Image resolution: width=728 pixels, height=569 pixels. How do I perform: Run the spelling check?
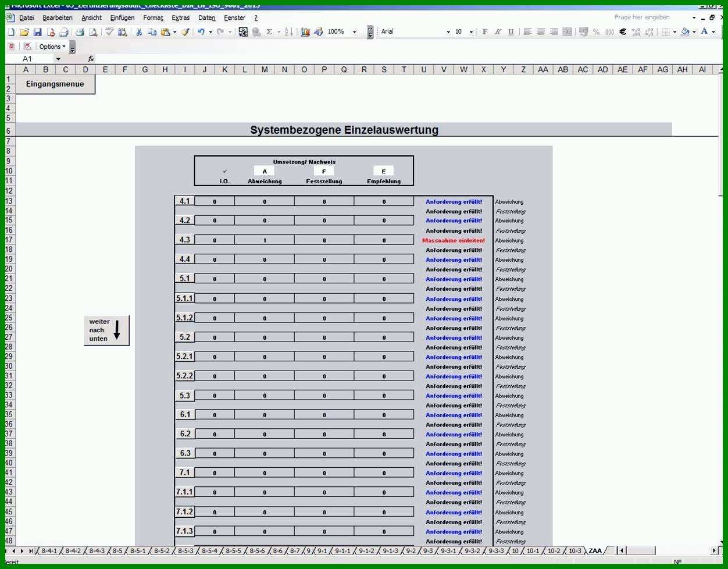pyautogui.click(x=109, y=32)
